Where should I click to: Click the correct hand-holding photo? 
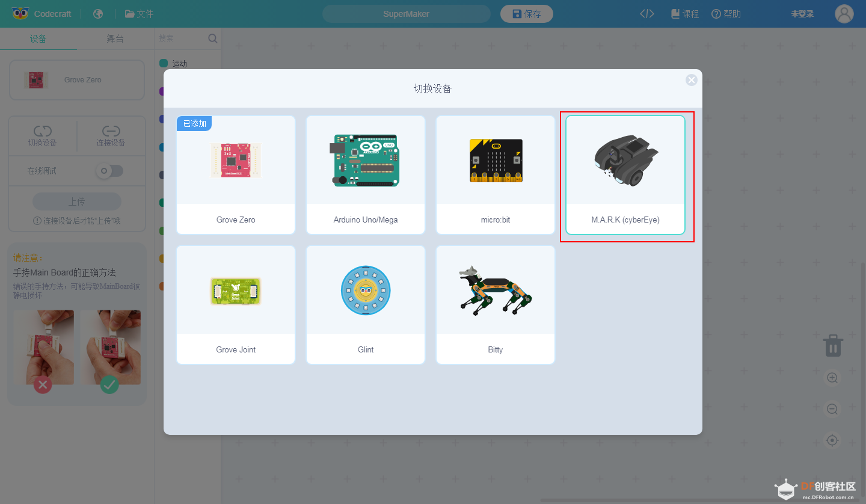pos(111,348)
